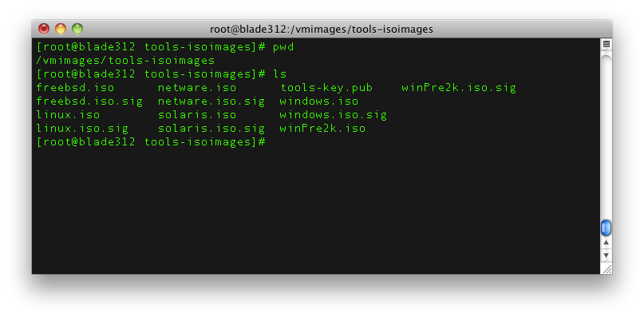Click the netware.iso.sig filename
The image size is (644, 318).
pos(211,101)
